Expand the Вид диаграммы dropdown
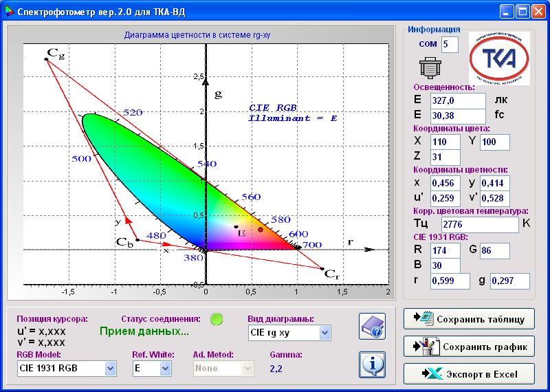This screenshot has height=392, width=550. click(x=325, y=334)
